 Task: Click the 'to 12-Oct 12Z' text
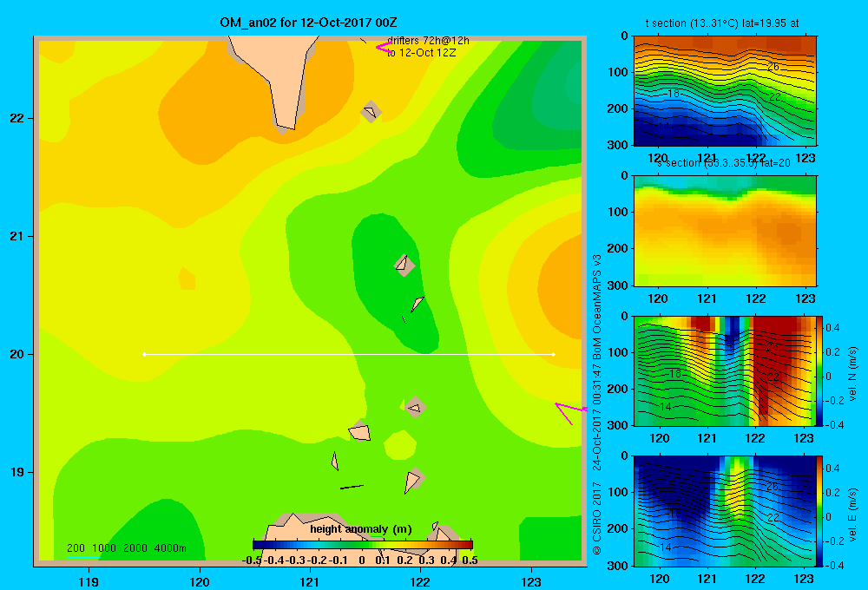[422, 53]
